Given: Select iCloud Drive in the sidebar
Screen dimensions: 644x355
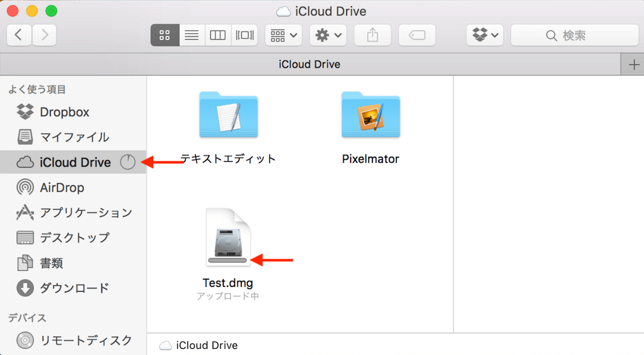Looking at the screenshot, I should 73,162.
